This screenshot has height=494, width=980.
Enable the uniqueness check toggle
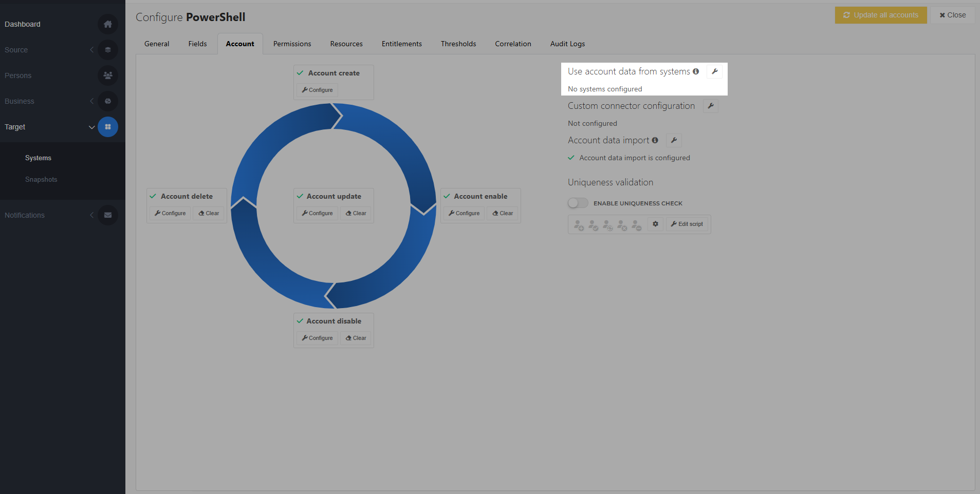click(x=577, y=203)
